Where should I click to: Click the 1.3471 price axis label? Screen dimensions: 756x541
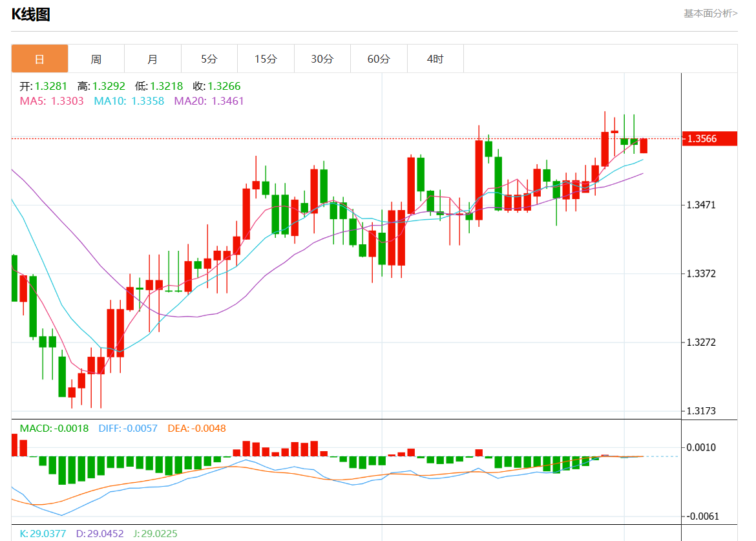[x=701, y=205]
